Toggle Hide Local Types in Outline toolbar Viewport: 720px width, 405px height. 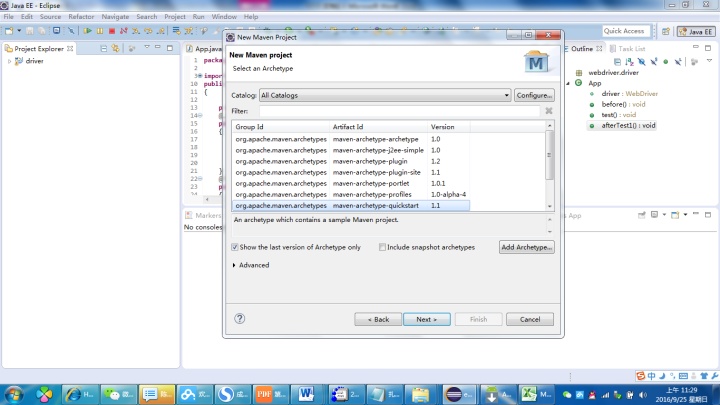pos(678,62)
